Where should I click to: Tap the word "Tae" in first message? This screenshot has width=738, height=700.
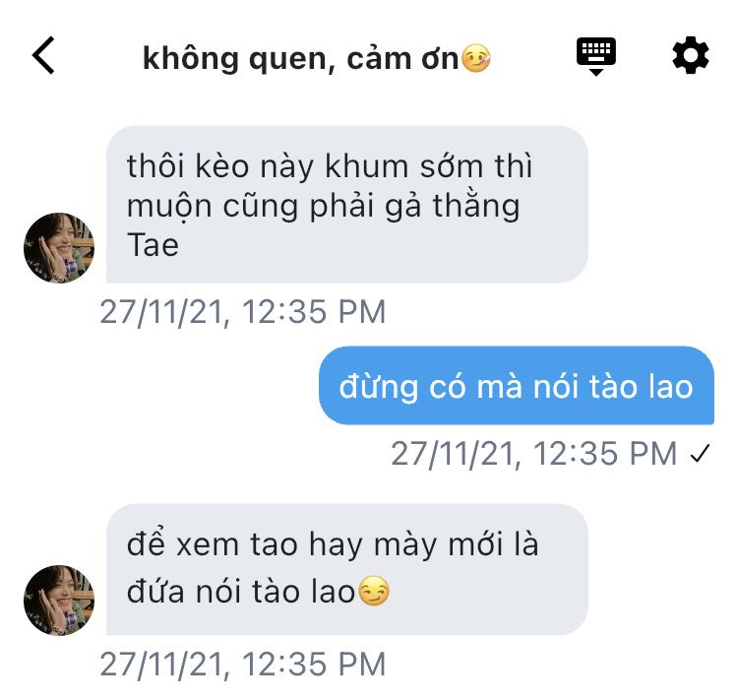coord(153,245)
